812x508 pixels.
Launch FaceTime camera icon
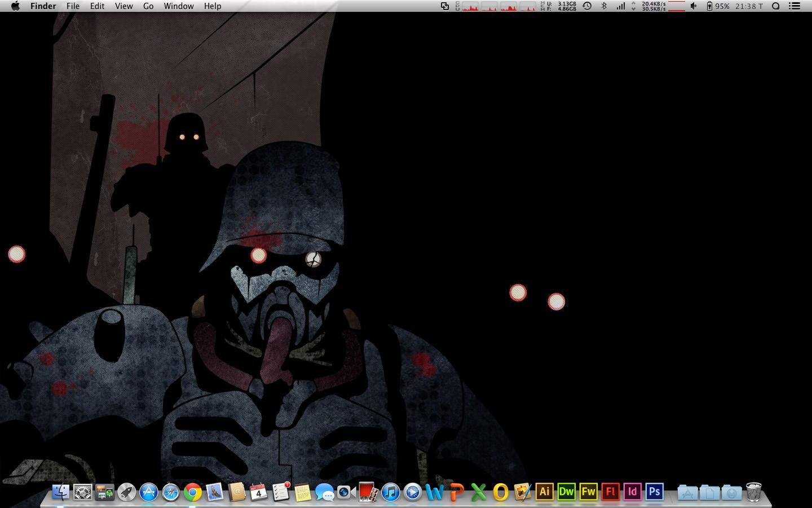pos(346,492)
